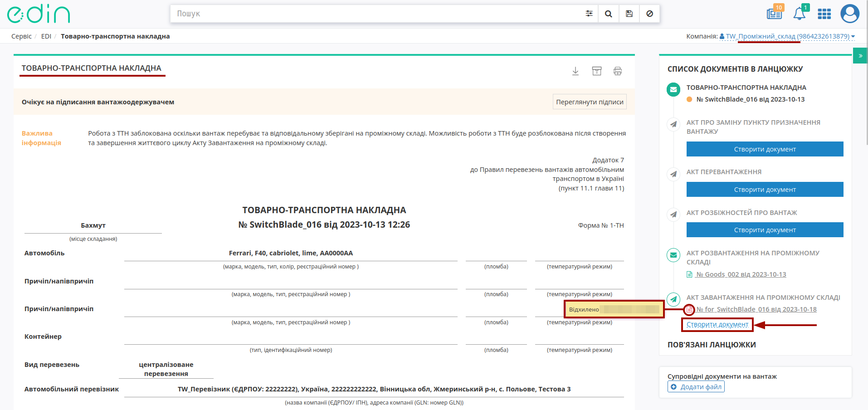Image resolution: width=868 pixels, height=410 pixels.
Task: Print the document with printer icon
Action: click(618, 71)
